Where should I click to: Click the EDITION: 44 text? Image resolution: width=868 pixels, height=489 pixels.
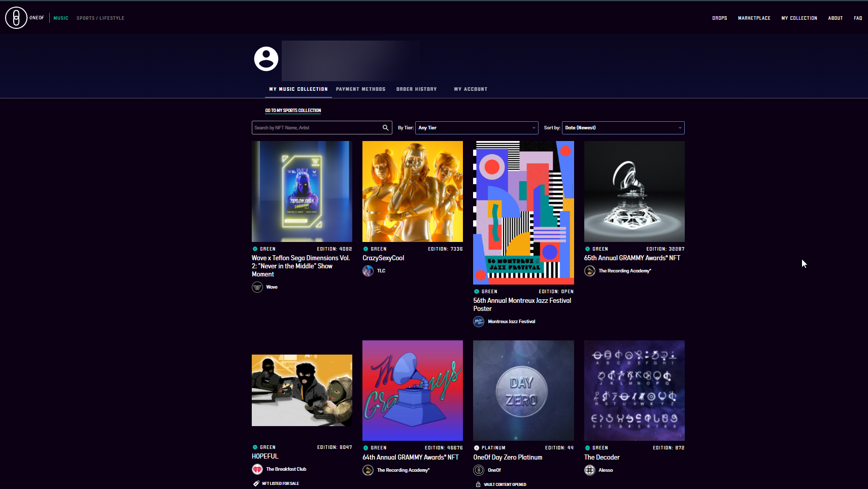559,448
